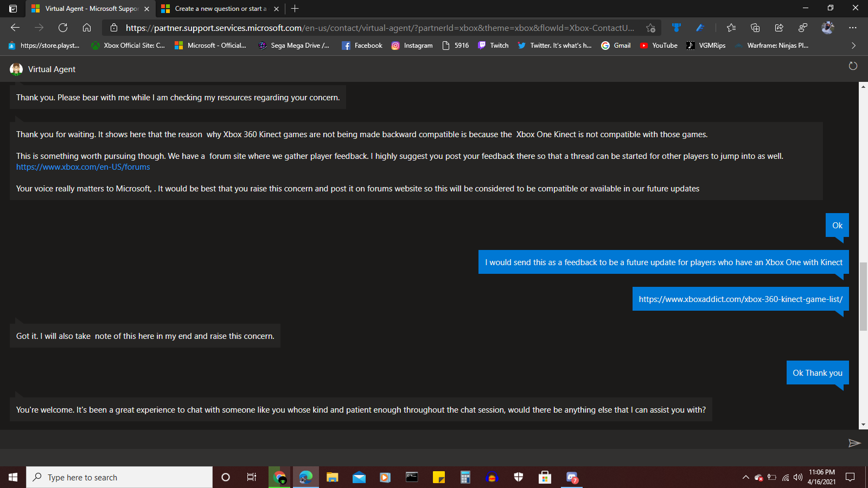Viewport: 868px width, 488px height.
Task: Open a new browser tab
Action: [295, 9]
